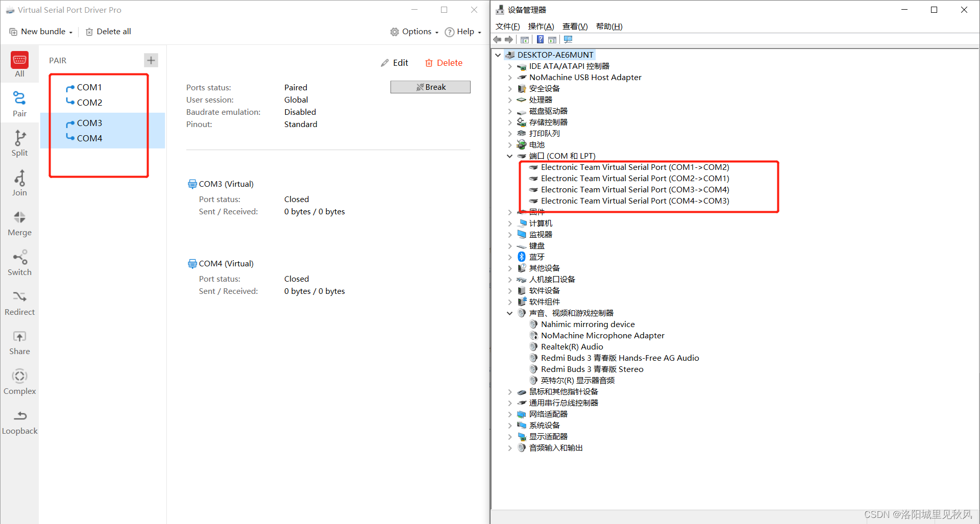Open the Options dropdown menu
This screenshot has height=524, width=980.
click(x=414, y=32)
